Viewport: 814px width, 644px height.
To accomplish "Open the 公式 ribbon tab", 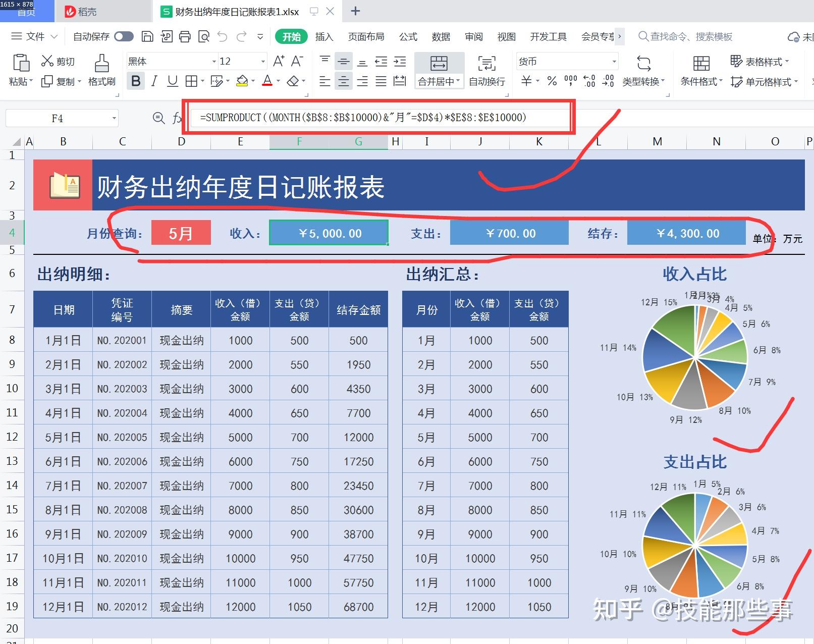I will (408, 36).
